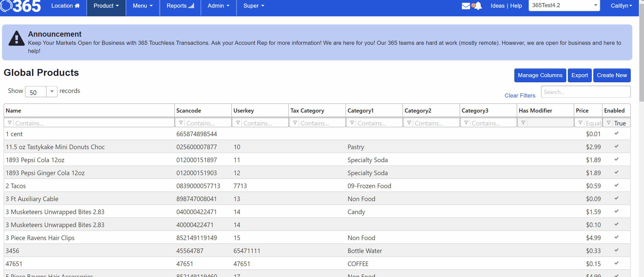
Task: Click the Manage Columns button
Action: pos(540,75)
